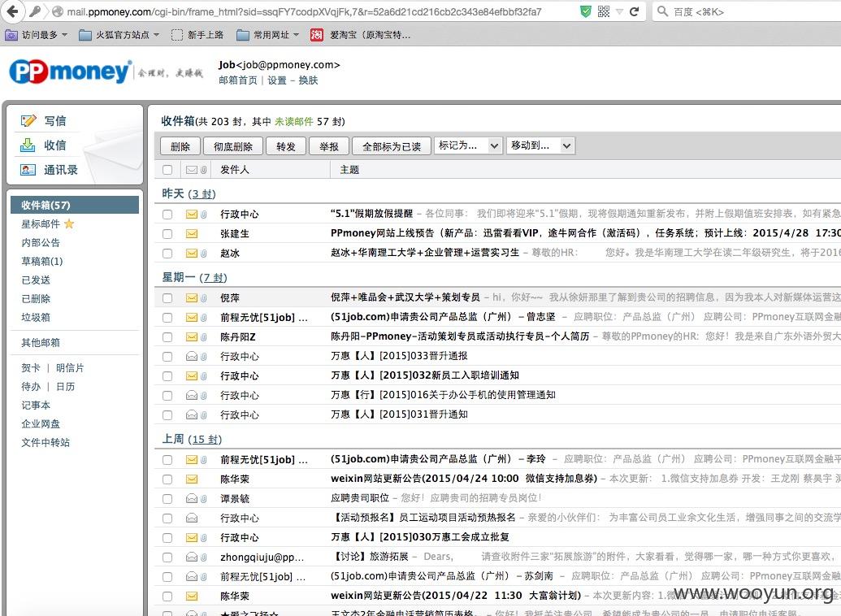Image resolution: width=841 pixels, height=616 pixels.
Task: Click the 文件中转站 link
Action: (46, 443)
